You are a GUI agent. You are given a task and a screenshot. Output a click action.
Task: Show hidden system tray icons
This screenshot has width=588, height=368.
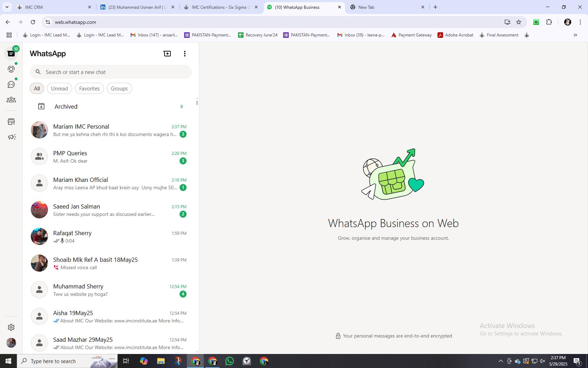click(x=500, y=361)
